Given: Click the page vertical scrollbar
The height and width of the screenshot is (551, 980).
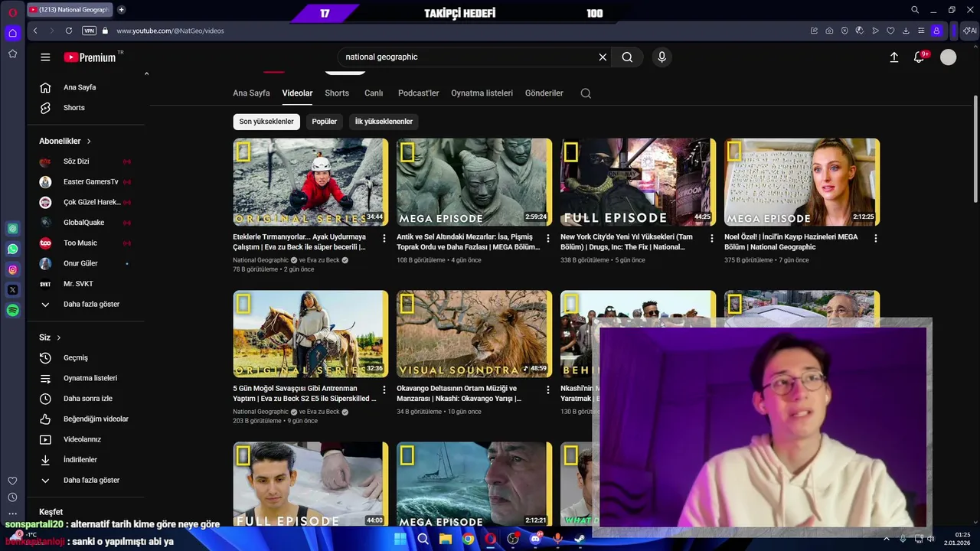Looking at the screenshot, I should click(x=975, y=150).
